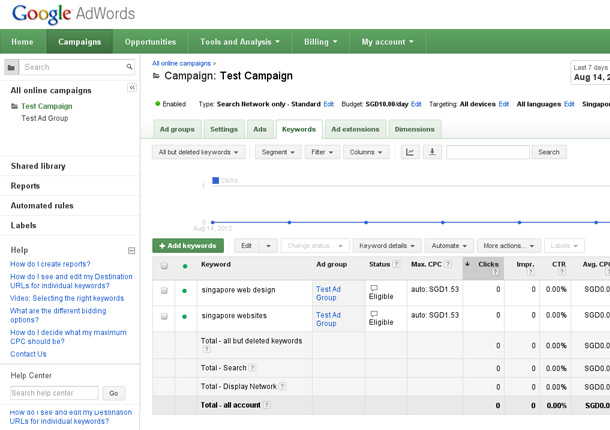Image resolution: width=610 pixels, height=430 pixels.
Task: Check the singapore websites checkbox
Action: click(x=164, y=316)
